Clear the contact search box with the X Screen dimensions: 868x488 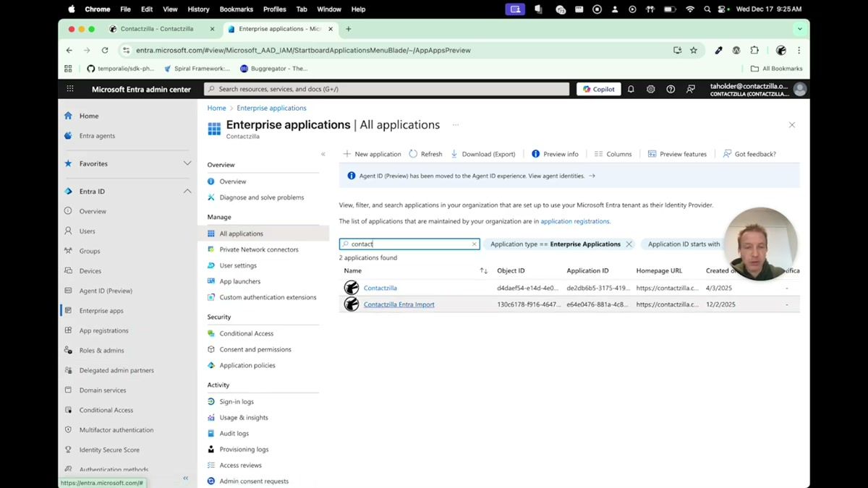point(474,244)
